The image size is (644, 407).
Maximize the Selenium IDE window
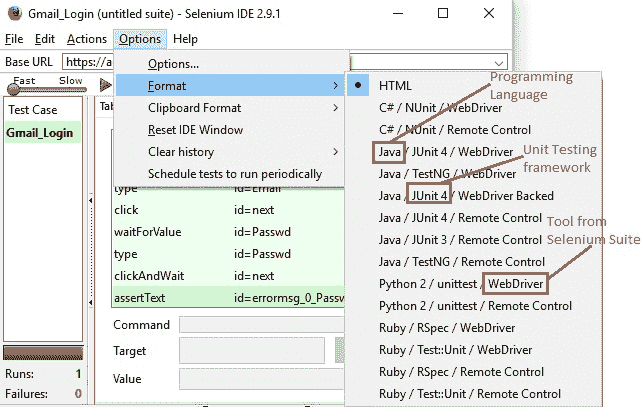coord(443,14)
